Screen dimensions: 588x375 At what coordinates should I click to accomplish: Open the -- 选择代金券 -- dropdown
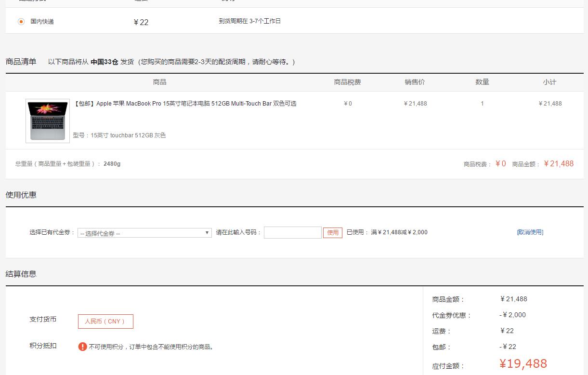click(144, 232)
